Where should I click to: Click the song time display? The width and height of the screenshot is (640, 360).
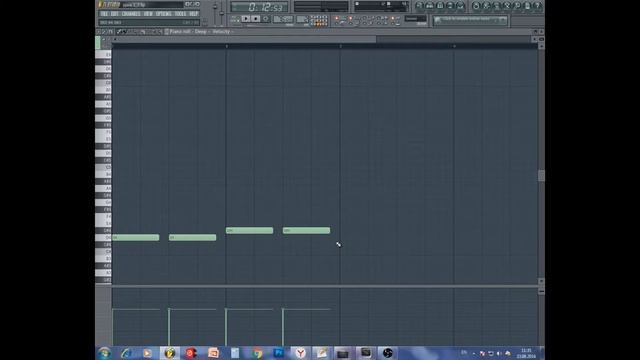tap(259, 7)
